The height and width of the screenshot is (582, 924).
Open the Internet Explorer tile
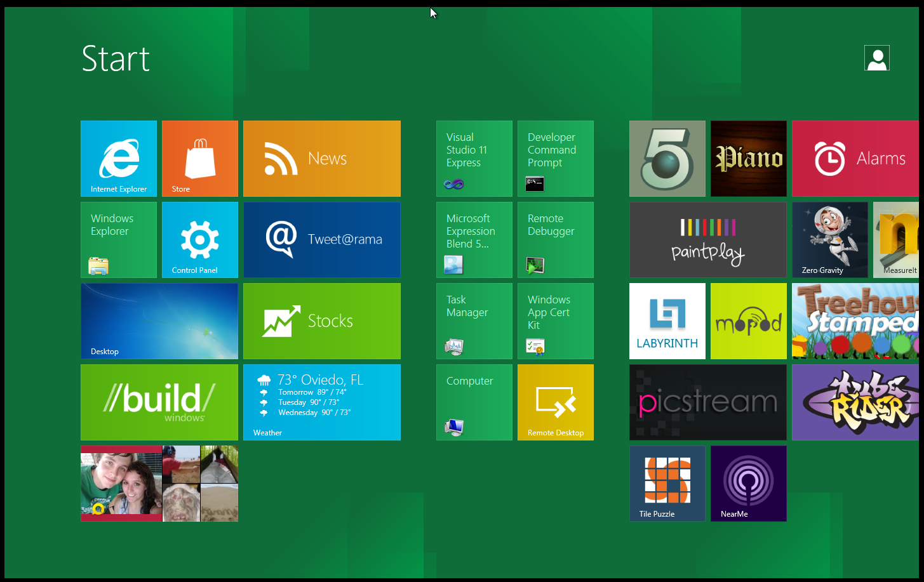pyautogui.click(x=119, y=159)
